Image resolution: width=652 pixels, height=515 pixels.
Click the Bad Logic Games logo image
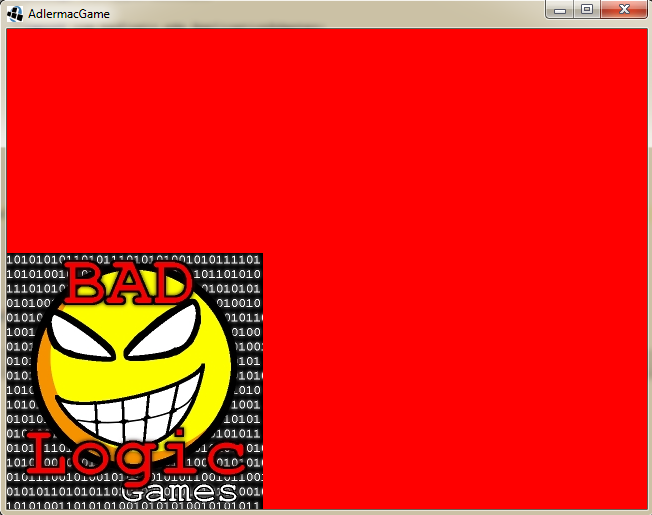(135, 381)
